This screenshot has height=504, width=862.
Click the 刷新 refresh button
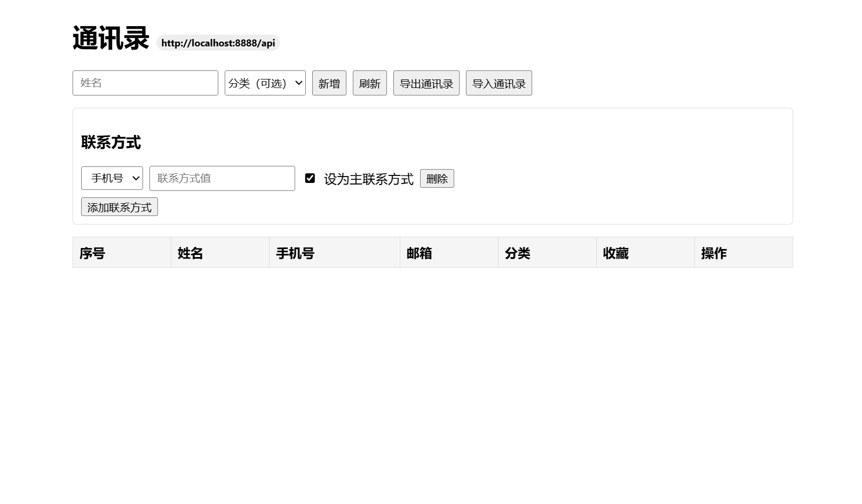(x=370, y=83)
